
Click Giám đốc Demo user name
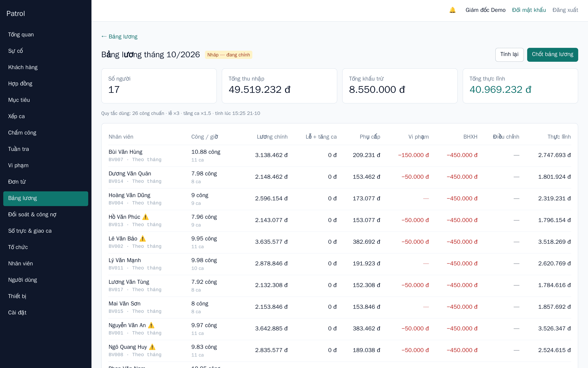(x=485, y=10)
